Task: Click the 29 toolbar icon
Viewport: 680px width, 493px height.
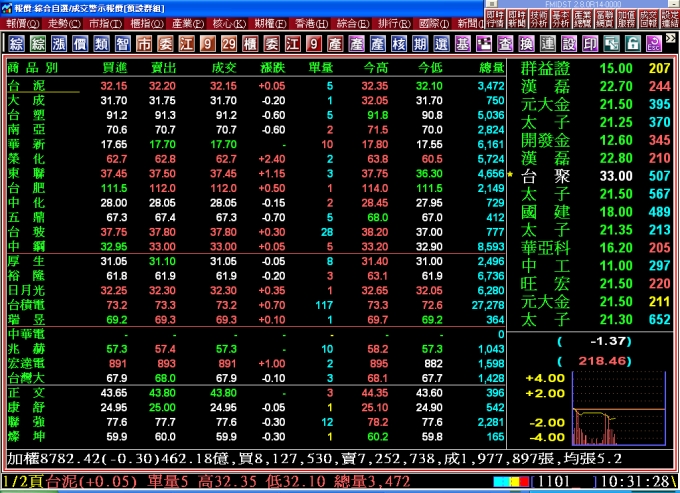Action: 229,43
